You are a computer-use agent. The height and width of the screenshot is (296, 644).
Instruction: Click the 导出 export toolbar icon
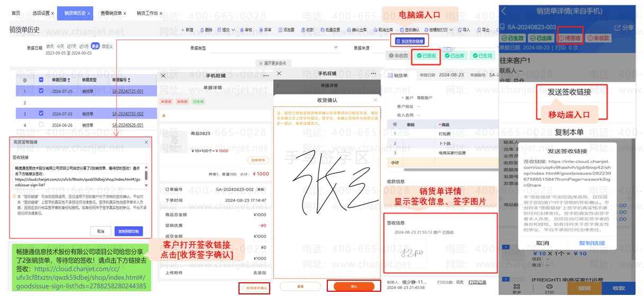(x=479, y=30)
